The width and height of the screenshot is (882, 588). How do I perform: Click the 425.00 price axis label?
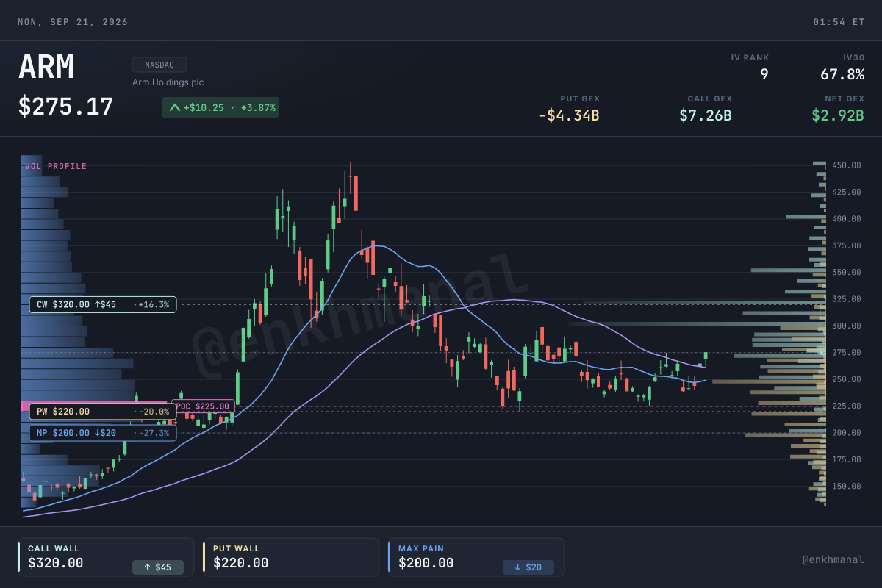point(846,192)
